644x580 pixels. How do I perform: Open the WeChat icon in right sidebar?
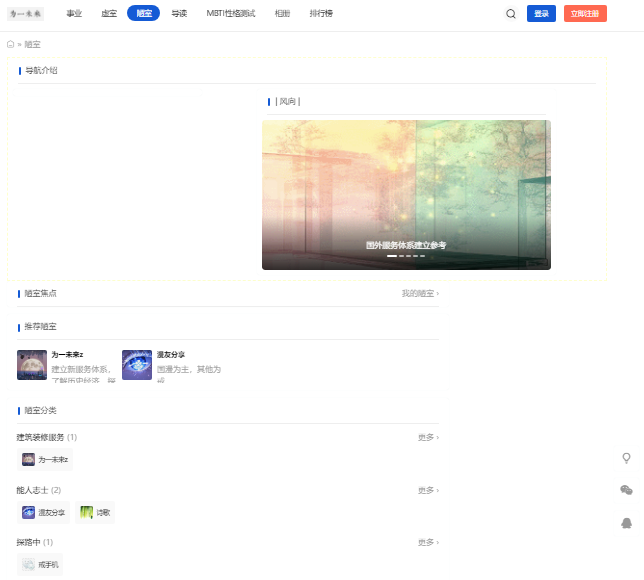coord(626,490)
